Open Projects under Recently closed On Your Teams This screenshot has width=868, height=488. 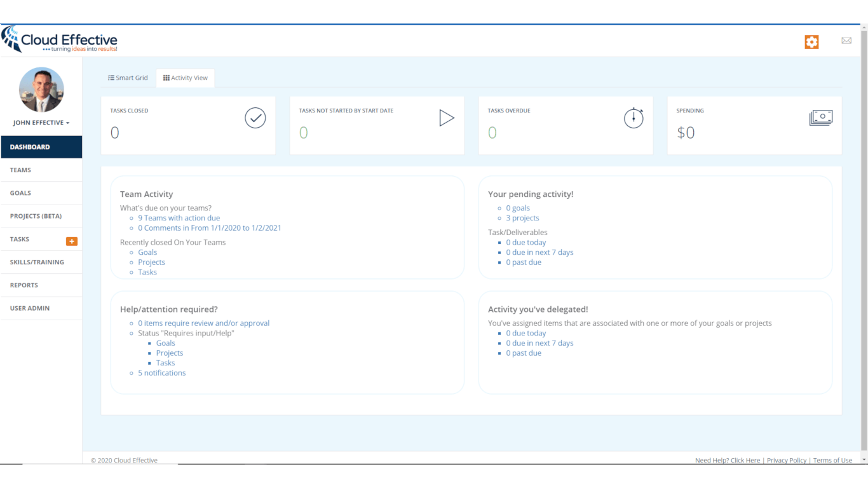(151, 262)
